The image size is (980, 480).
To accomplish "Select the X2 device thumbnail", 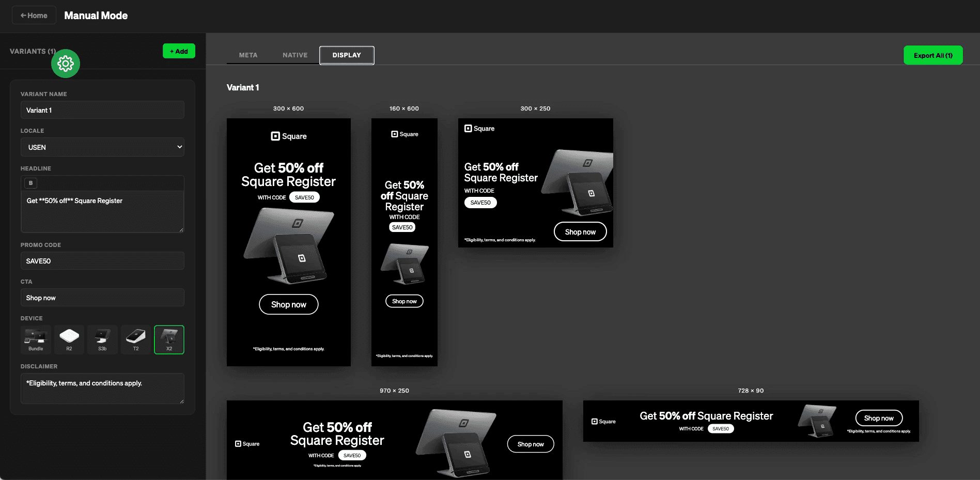I will (169, 339).
